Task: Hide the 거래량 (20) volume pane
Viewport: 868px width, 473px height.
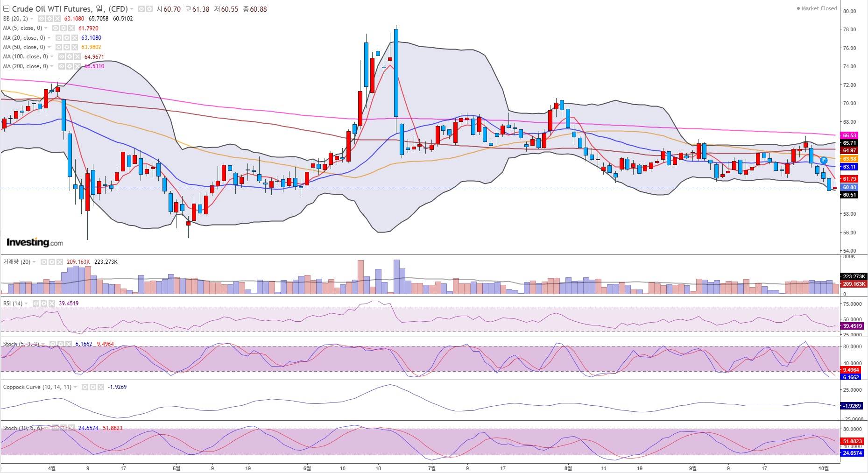Action: (x=44, y=262)
